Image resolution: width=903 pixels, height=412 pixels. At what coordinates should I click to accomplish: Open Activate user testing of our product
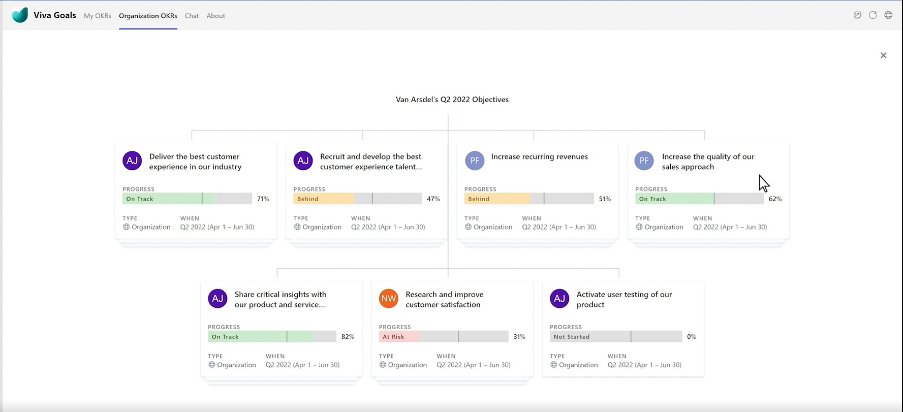coord(624,299)
